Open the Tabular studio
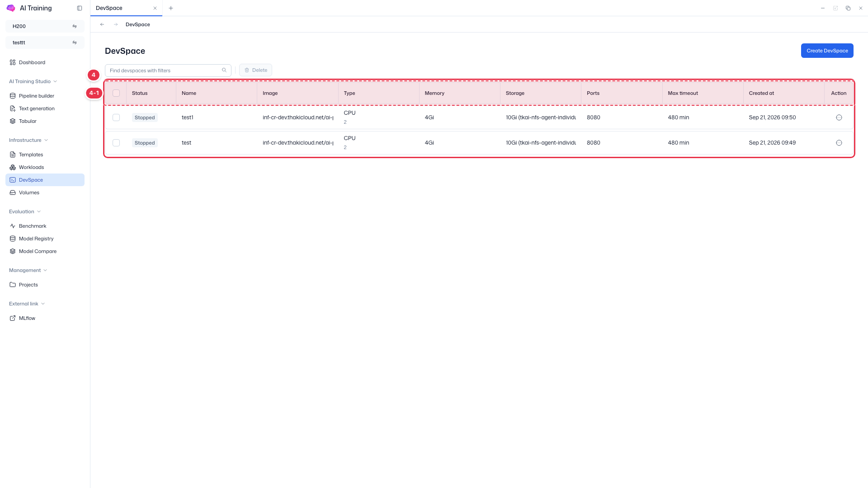Viewport: 868px width, 488px height. click(x=45, y=121)
